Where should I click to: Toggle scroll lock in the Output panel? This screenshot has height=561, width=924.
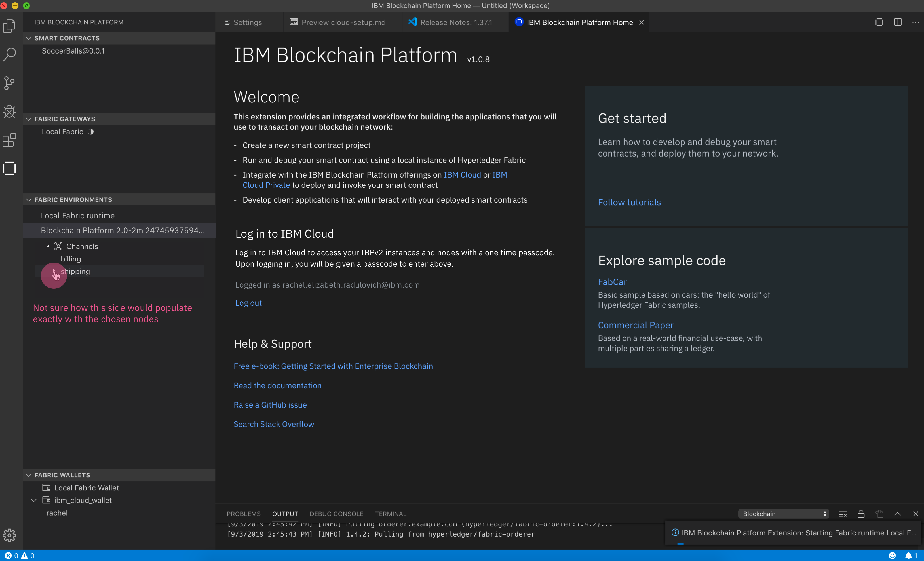click(x=861, y=513)
